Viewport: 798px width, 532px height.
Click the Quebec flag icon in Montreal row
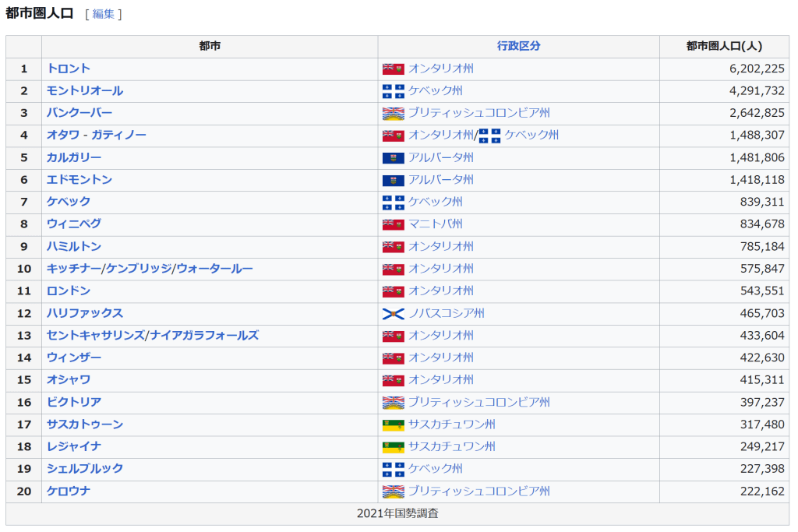[393, 91]
